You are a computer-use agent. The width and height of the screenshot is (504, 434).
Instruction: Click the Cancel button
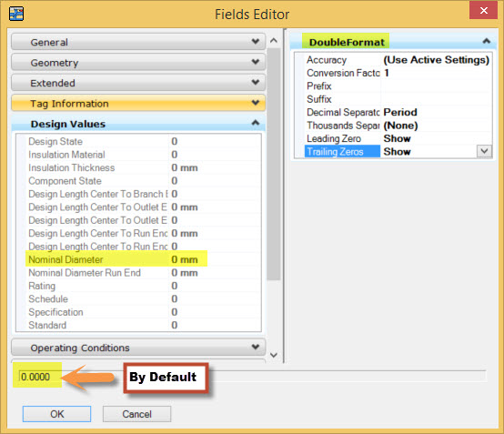[136, 414]
